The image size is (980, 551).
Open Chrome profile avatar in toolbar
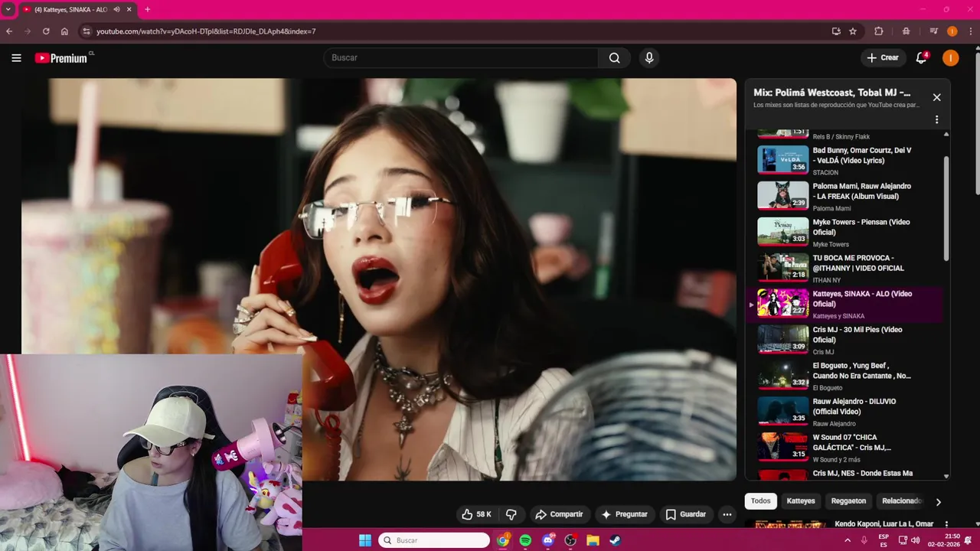click(952, 31)
